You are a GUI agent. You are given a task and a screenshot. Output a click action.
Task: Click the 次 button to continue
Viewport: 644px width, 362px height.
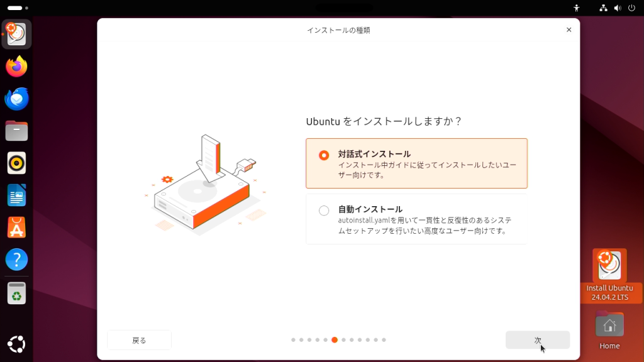538,340
